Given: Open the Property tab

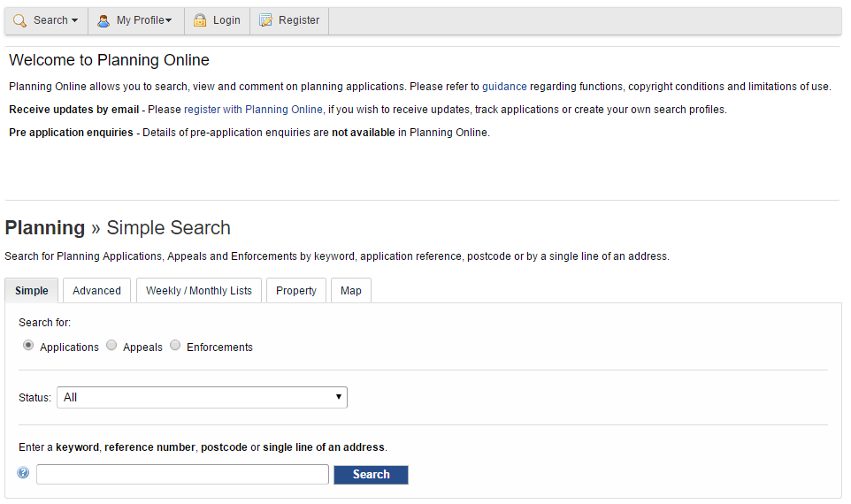Looking at the screenshot, I should coord(295,290).
